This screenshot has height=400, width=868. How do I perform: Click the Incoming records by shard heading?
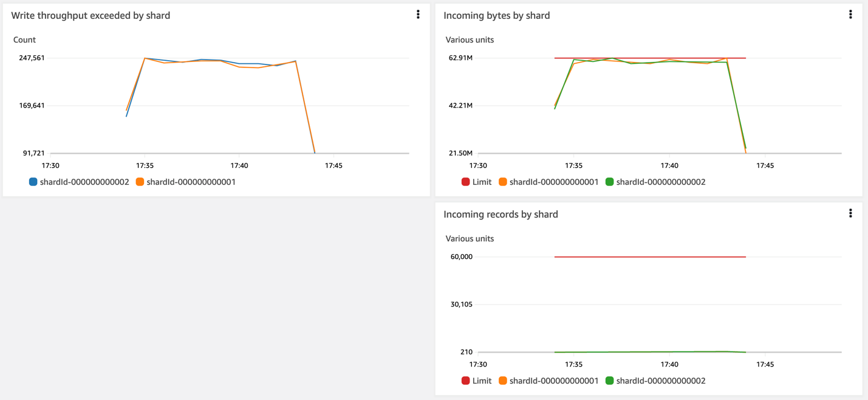(501, 214)
